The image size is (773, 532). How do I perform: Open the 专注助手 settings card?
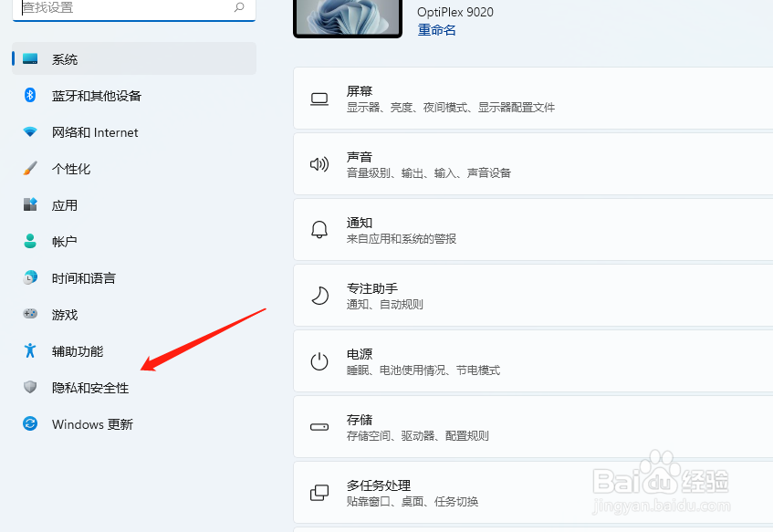(533, 295)
